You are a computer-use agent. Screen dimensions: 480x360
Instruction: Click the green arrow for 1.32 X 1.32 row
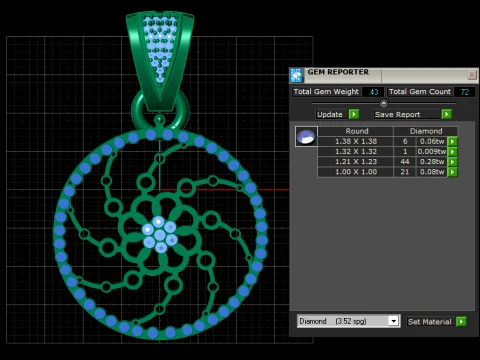pyautogui.click(x=452, y=152)
